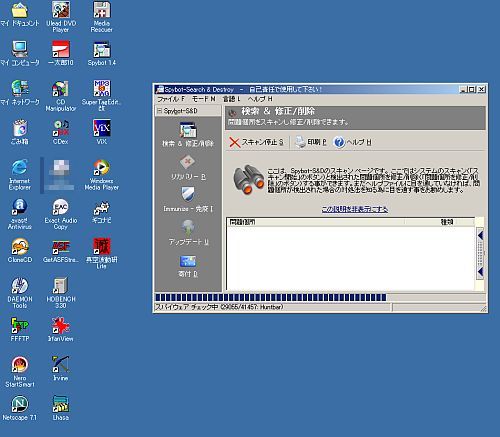Launch Windows Media Player shortcut

[x=102, y=174]
